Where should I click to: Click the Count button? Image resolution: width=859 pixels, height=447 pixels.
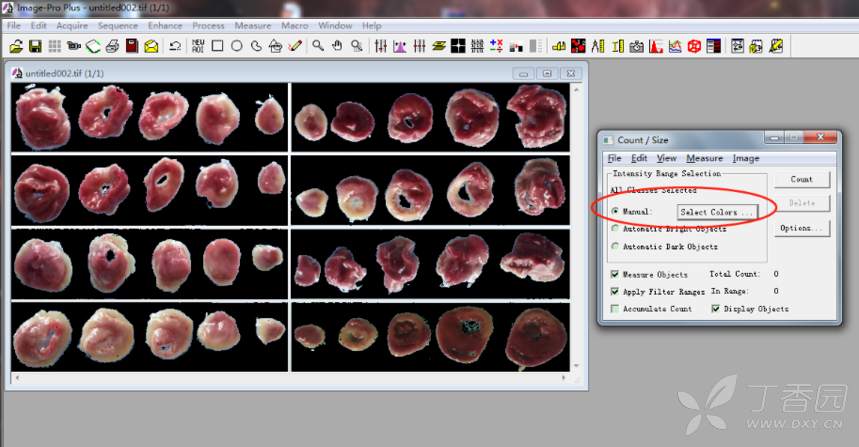pyautogui.click(x=801, y=180)
